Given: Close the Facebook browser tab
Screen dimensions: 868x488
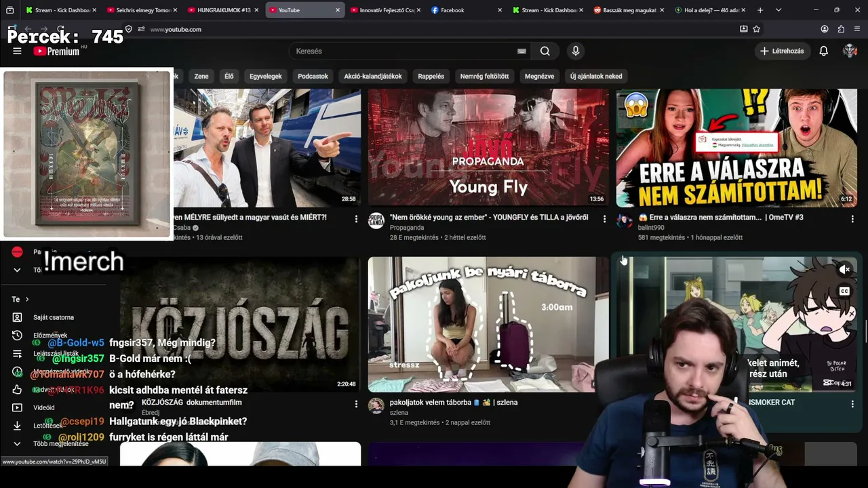Looking at the screenshot, I should pos(500,10).
